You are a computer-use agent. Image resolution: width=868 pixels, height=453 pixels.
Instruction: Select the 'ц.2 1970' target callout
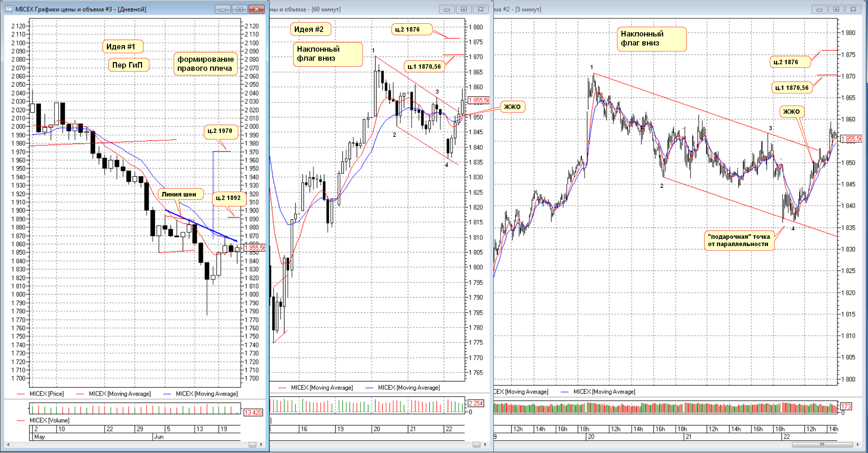pos(221,132)
